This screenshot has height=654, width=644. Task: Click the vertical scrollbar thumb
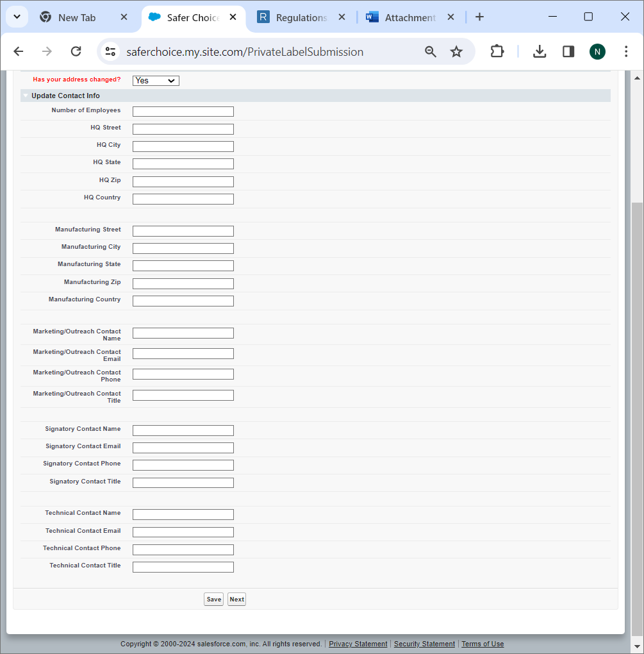(x=637, y=419)
